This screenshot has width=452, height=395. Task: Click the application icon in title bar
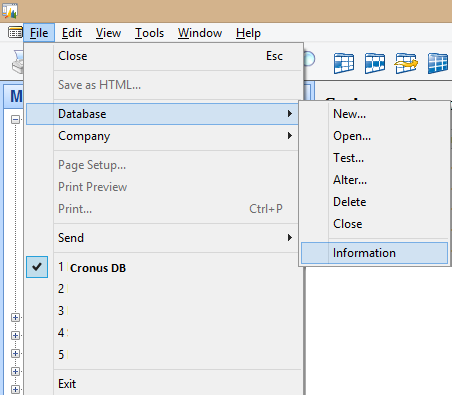pyautogui.click(x=10, y=11)
